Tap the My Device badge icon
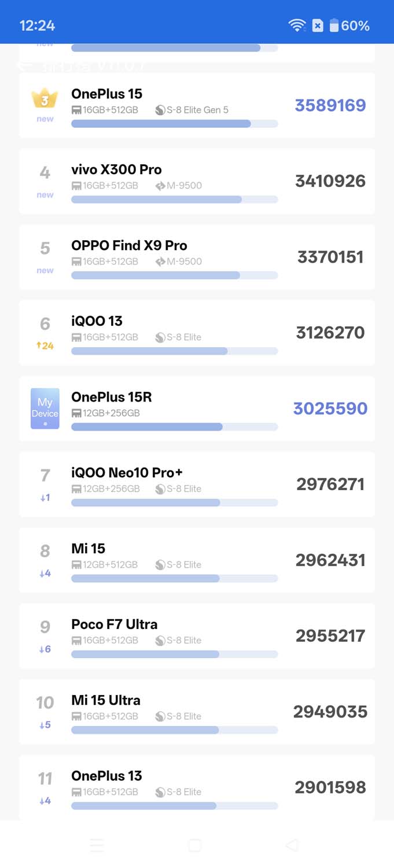The height and width of the screenshot is (868, 394). point(45,409)
